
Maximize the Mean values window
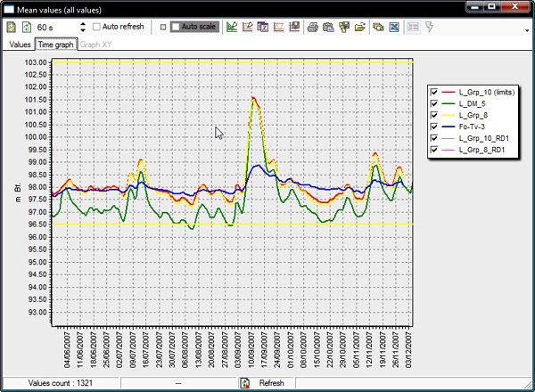click(491, 7)
